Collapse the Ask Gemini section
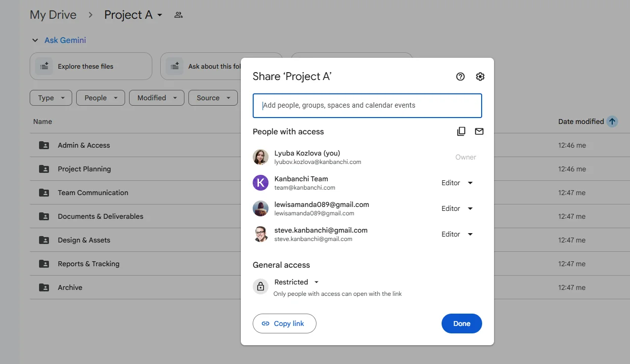Screen dimensions: 630x364 click(35, 40)
